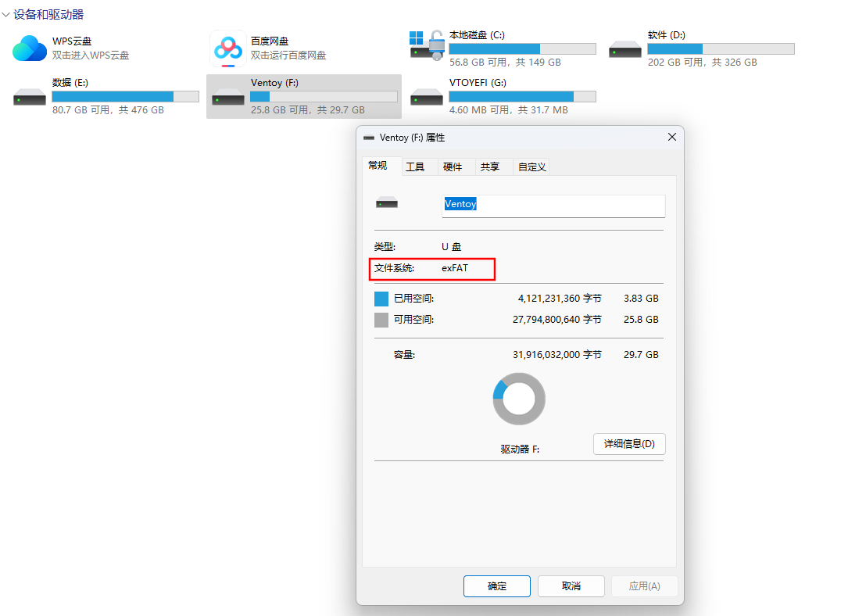Select the VTOYEFI (G:) drive icon
Viewport: 866px width, 616px height.
click(x=427, y=96)
